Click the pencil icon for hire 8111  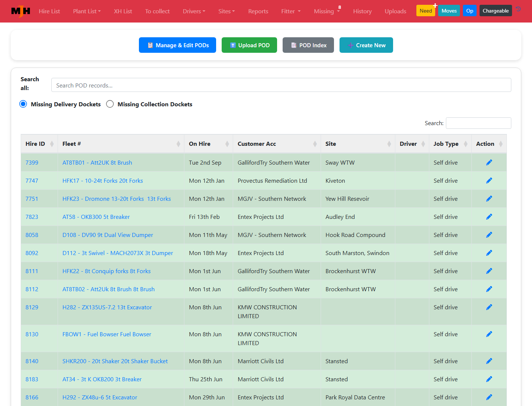[x=489, y=271]
